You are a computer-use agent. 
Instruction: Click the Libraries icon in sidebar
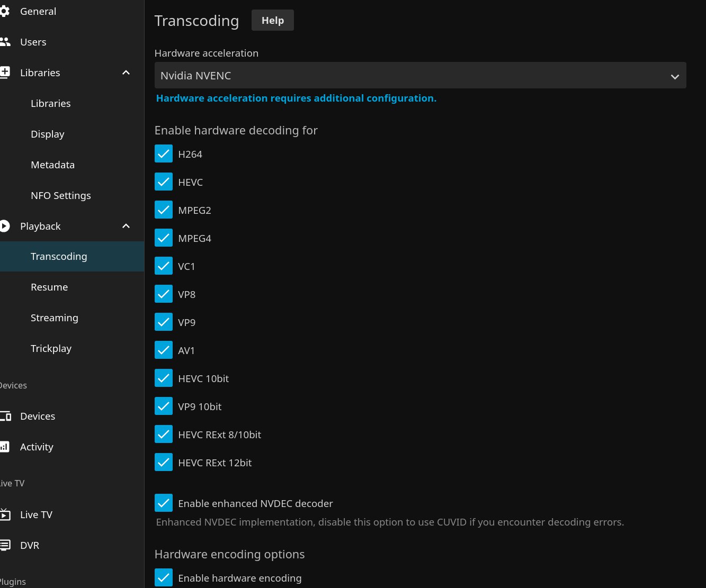coord(5,73)
